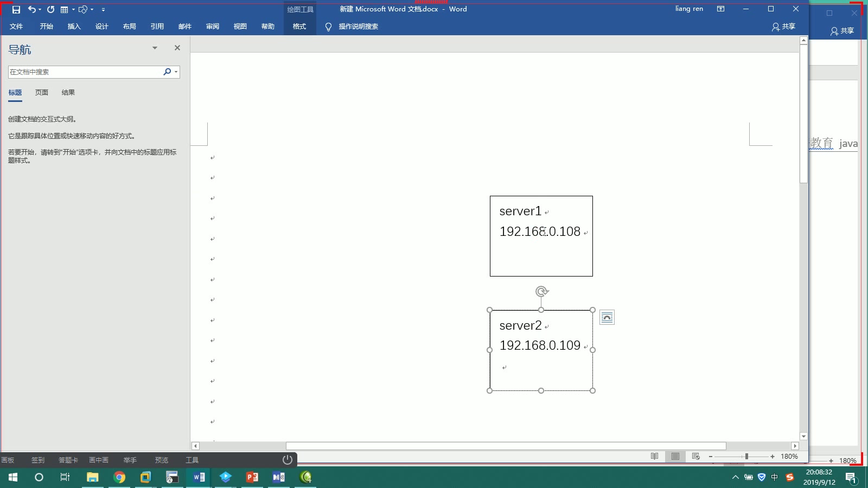This screenshot has height=488, width=868.
Task: Switch to Print Layout view icon
Action: (x=675, y=457)
